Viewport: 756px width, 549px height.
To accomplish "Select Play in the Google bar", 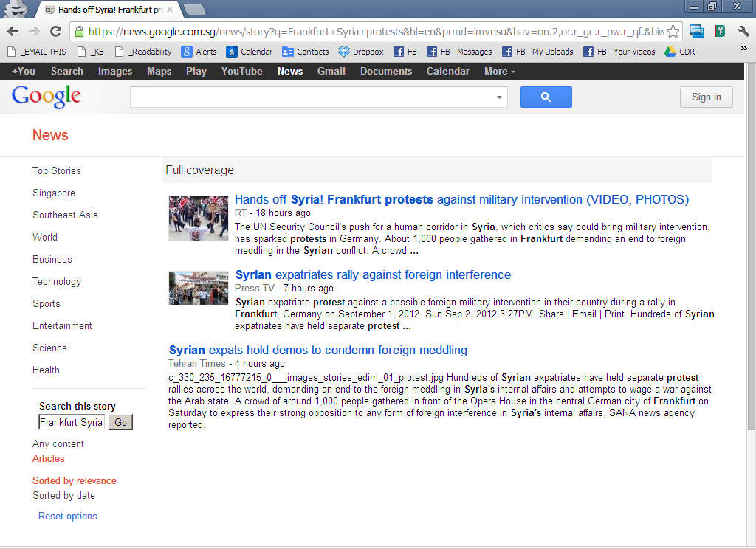I will coord(196,72).
